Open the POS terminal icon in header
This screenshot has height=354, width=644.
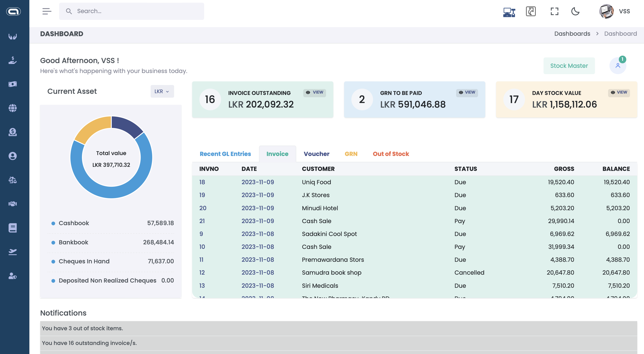pyautogui.click(x=509, y=12)
